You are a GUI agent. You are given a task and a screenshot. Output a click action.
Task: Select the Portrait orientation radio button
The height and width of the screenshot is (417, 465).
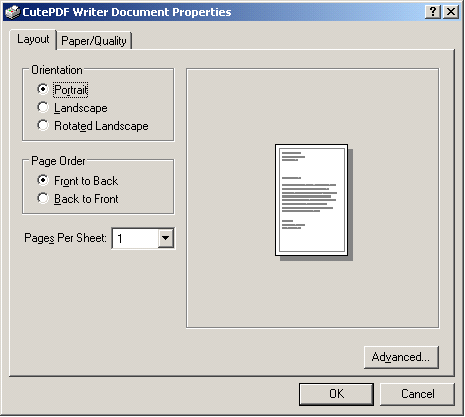click(43, 89)
